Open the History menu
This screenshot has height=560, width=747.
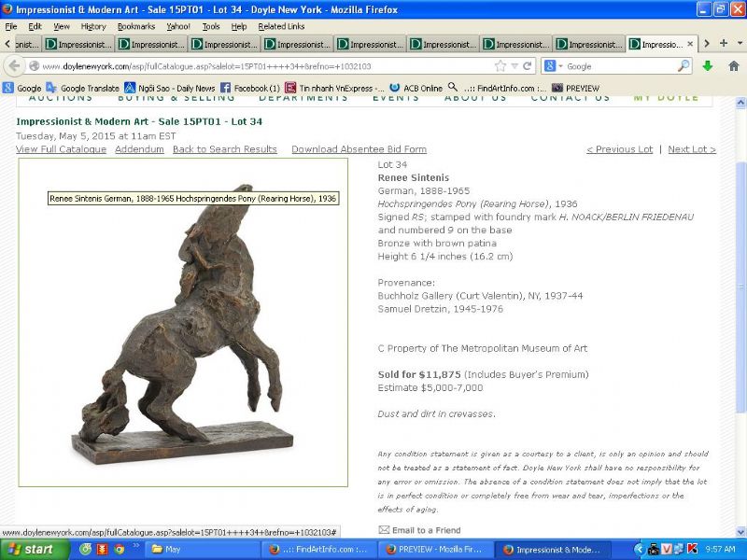[92, 26]
